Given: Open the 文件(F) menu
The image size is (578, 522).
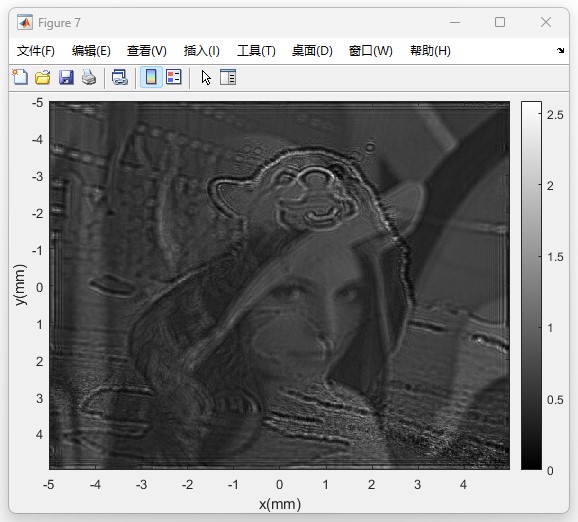Looking at the screenshot, I should tap(36, 51).
